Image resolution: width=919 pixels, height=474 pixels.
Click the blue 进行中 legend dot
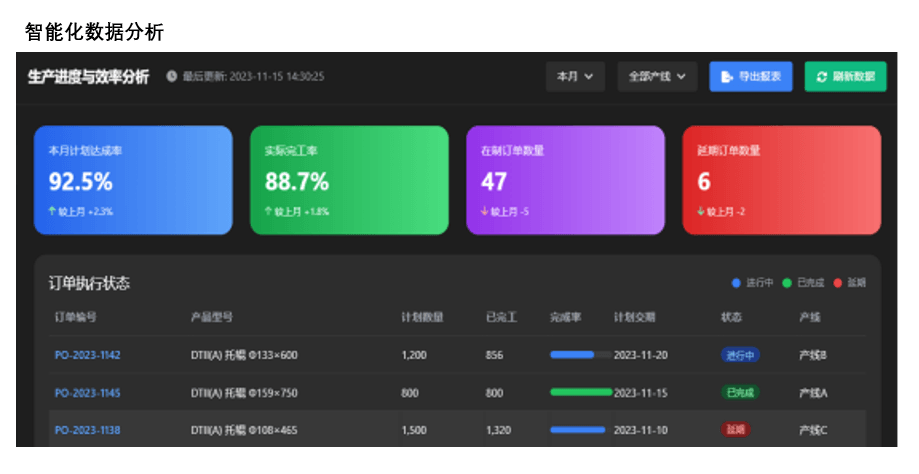[737, 283]
